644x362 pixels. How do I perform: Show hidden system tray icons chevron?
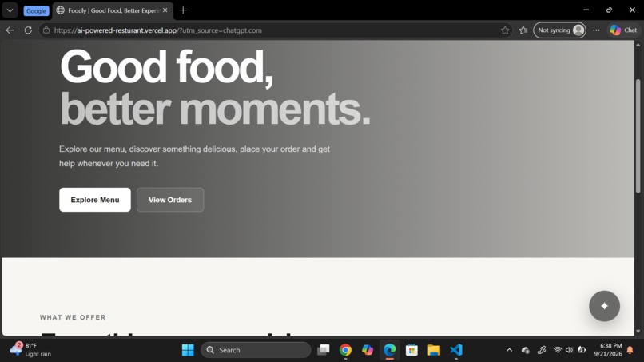pyautogui.click(x=509, y=350)
